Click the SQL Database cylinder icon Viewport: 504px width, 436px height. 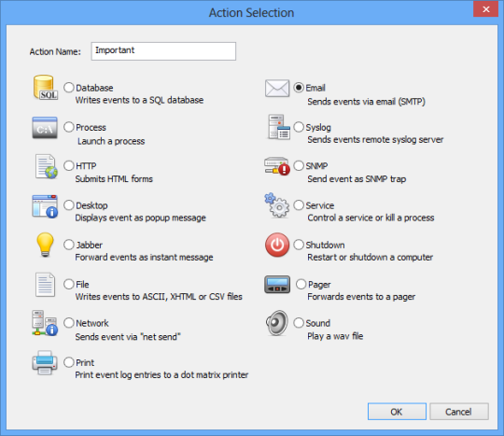[45, 88]
